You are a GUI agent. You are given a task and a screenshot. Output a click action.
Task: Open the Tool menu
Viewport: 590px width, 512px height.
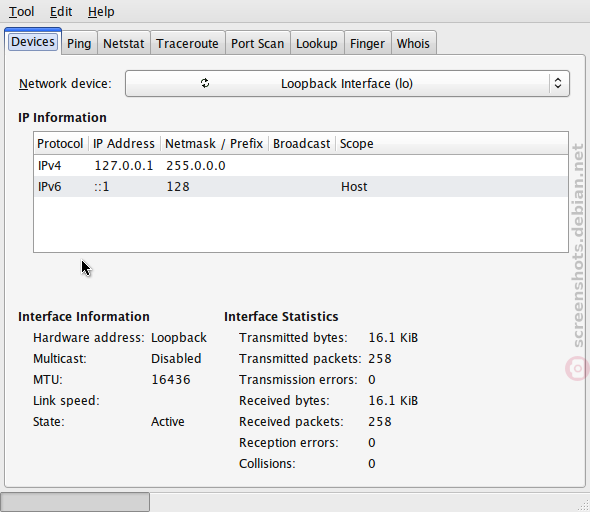tap(21, 12)
